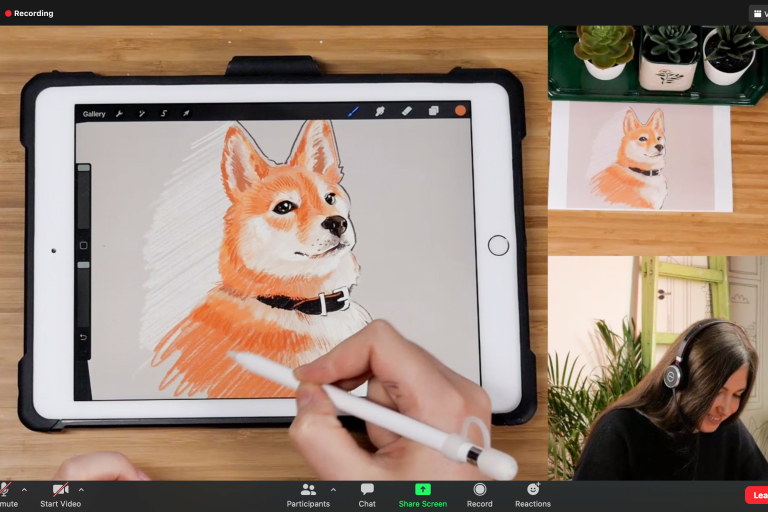Pick the Eraser tool
The width and height of the screenshot is (768, 512).
[x=407, y=111]
